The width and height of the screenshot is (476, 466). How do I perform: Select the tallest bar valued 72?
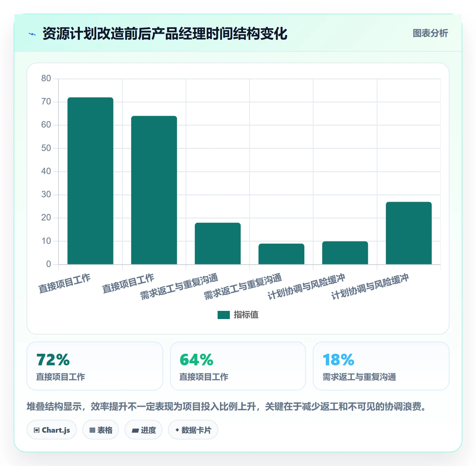click(x=90, y=181)
